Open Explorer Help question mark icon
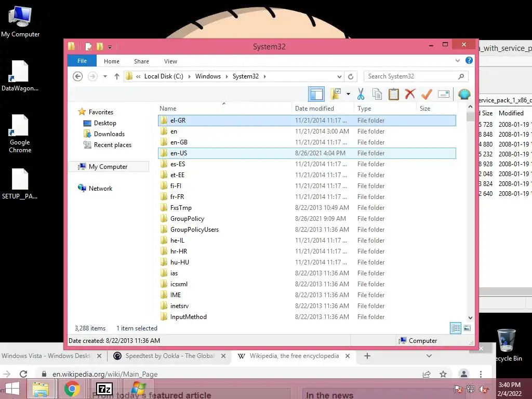The height and width of the screenshot is (399, 532). point(469,60)
